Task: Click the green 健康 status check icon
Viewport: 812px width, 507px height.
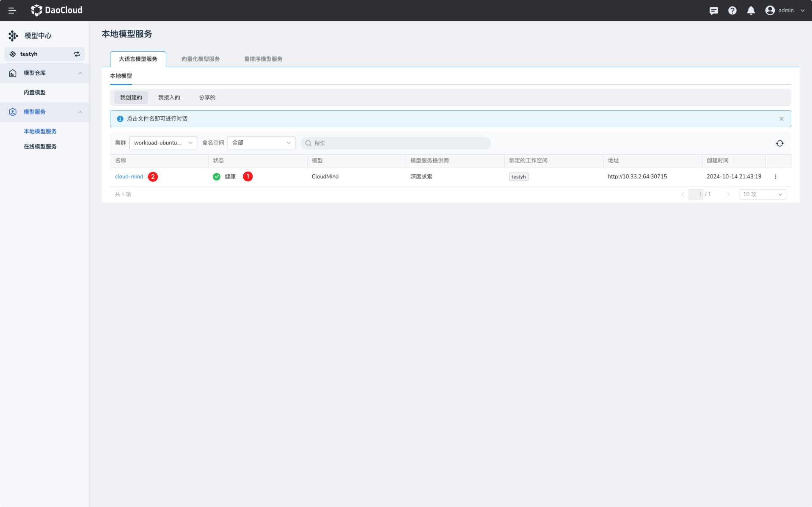Action: [x=217, y=177]
